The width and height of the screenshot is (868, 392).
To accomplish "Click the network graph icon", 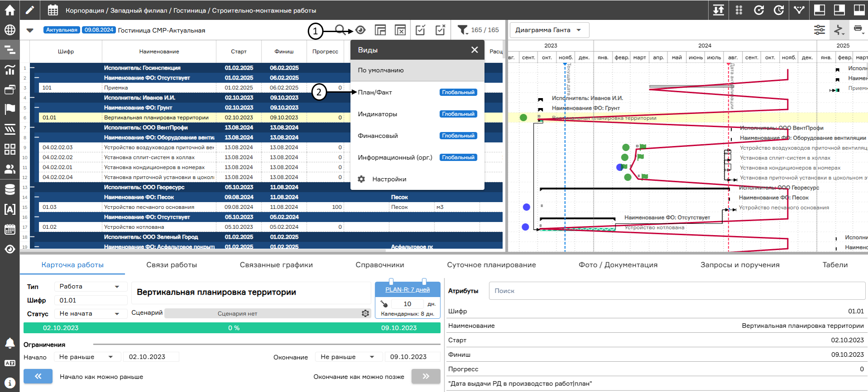I will click(x=799, y=10).
